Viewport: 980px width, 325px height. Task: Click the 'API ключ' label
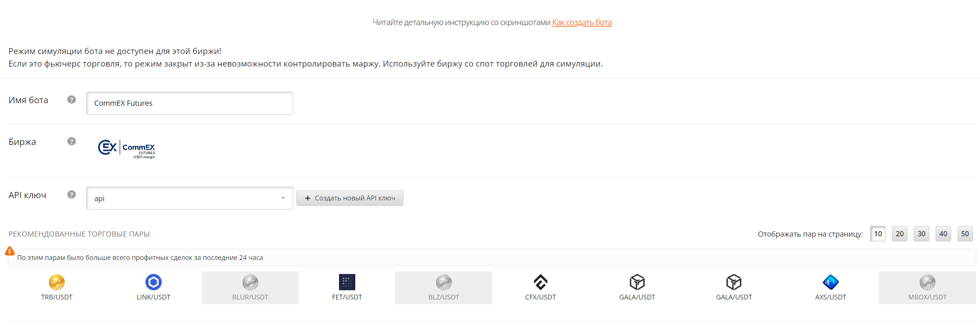coord(27,195)
